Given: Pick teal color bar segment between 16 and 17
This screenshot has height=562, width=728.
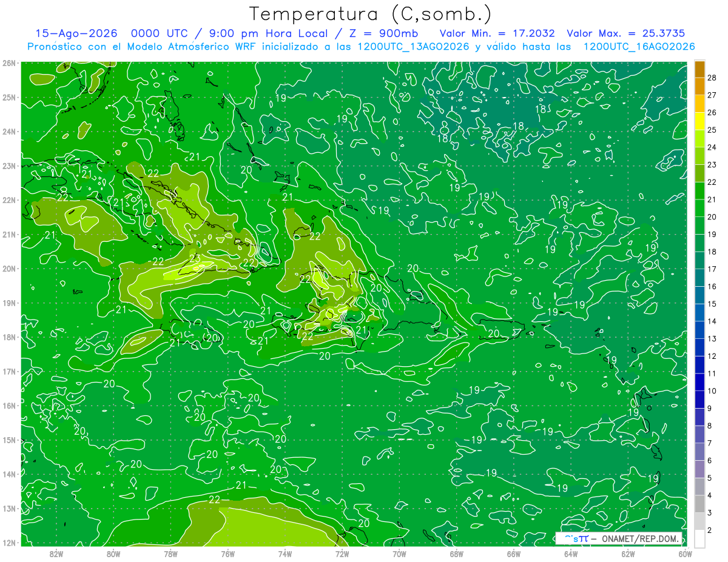Looking at the screenshot, I should 699,278.
